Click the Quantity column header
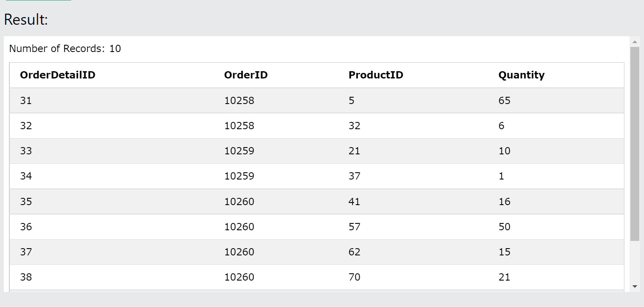Viewport: 644px width, 307px height. 521,75
